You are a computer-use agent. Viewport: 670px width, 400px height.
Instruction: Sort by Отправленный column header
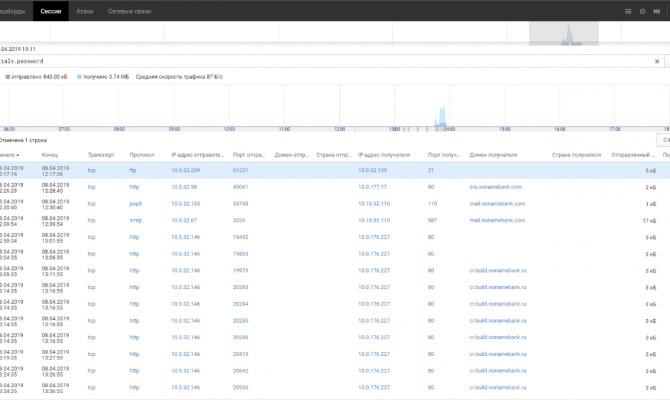tap(633, 155)
